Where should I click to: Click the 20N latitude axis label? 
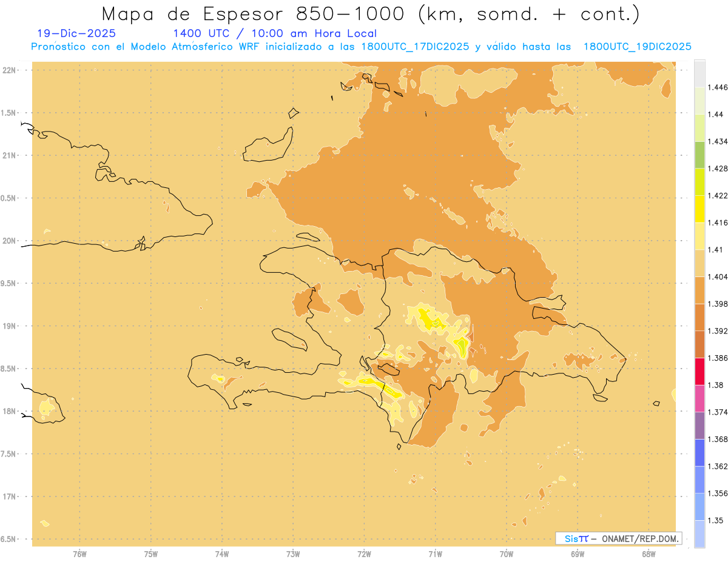point(9,241)
